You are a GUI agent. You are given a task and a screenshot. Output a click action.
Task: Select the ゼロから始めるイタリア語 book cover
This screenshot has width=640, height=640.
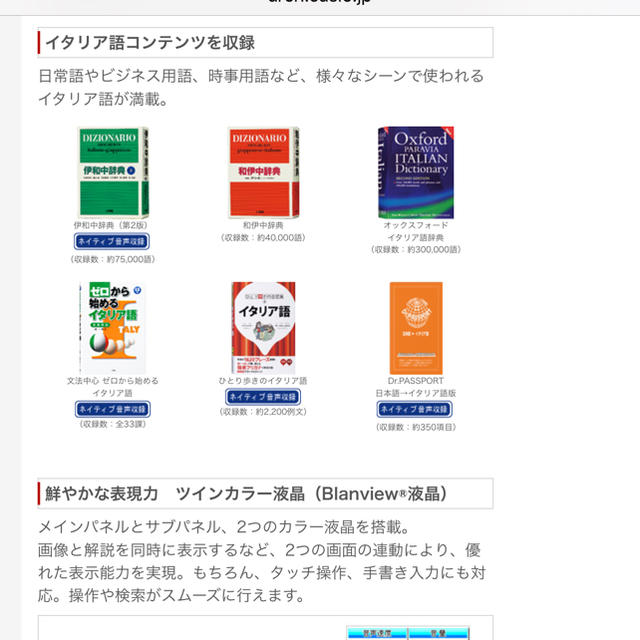[113, 328]
